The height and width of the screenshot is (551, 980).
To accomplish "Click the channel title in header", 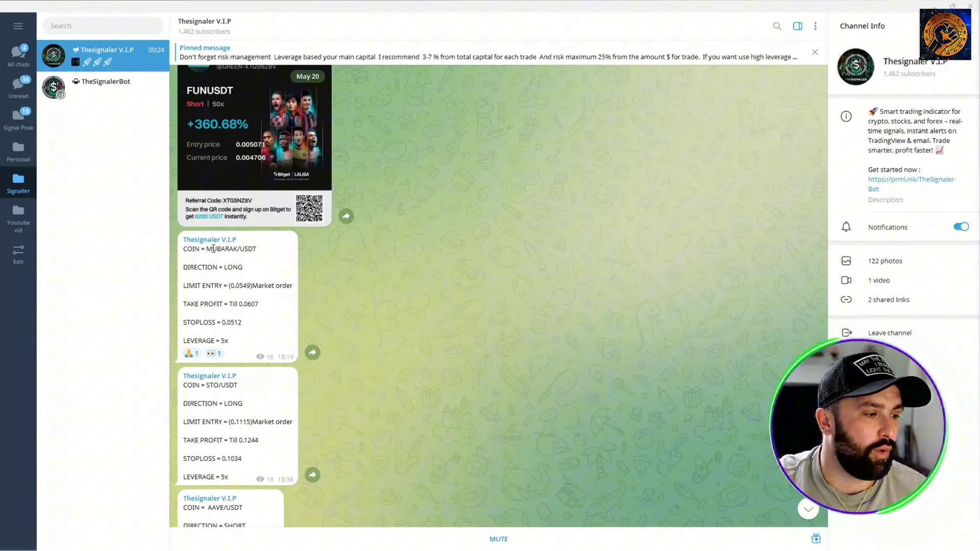I will pyautogui.click(x=204, y=21).
